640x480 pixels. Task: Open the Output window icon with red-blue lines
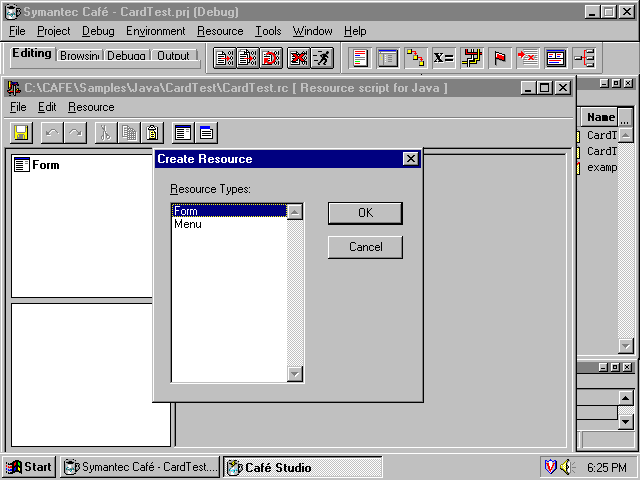pos(556,58)
